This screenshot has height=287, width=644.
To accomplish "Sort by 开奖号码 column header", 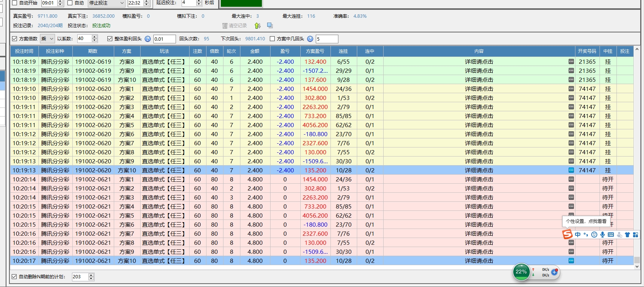I will coord(587,51).
